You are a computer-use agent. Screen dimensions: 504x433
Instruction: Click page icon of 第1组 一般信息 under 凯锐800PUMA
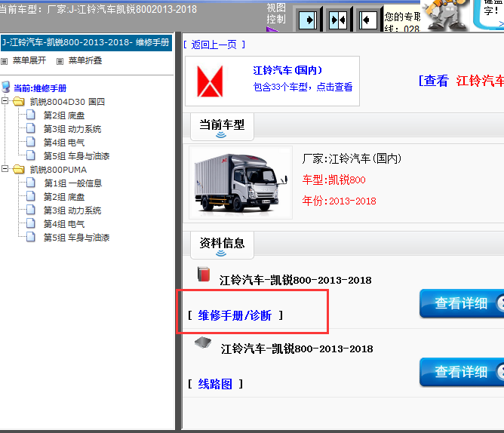point(30,183)
